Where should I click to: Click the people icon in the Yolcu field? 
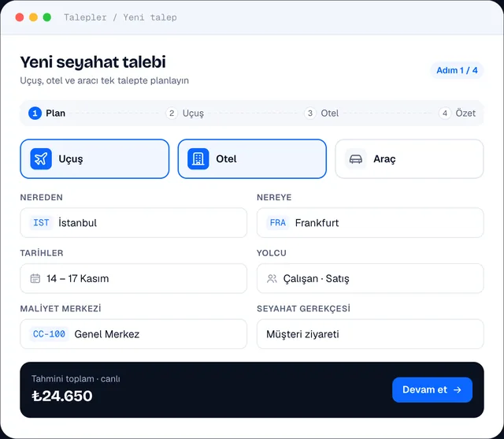(272, 278)
